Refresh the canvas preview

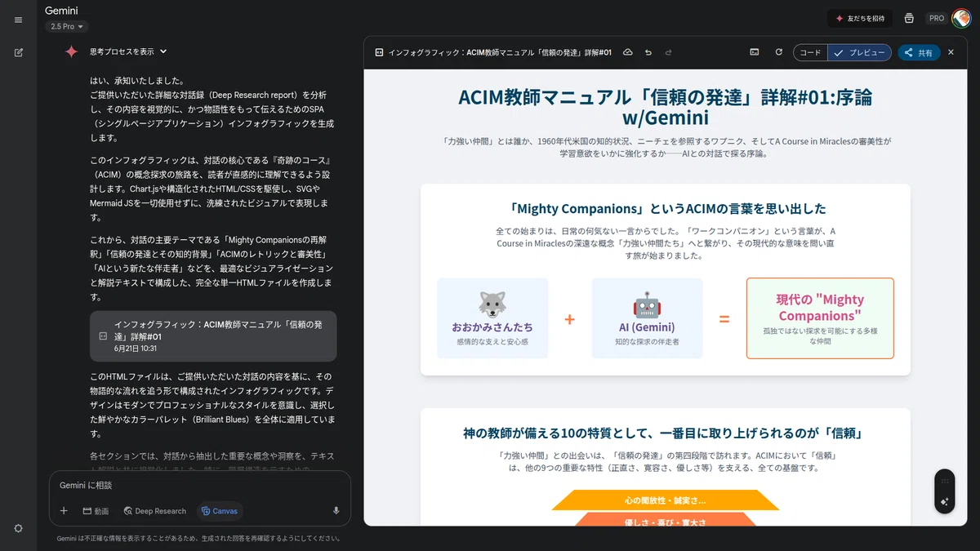pos(778,52)
